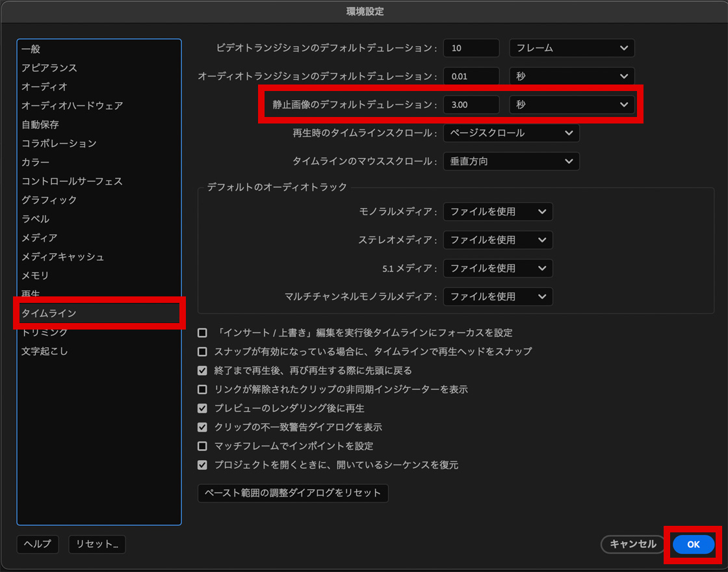
Task: Uncheck クリップの不一致警告ダイアログを表示
Action: [x=203, y=427]
